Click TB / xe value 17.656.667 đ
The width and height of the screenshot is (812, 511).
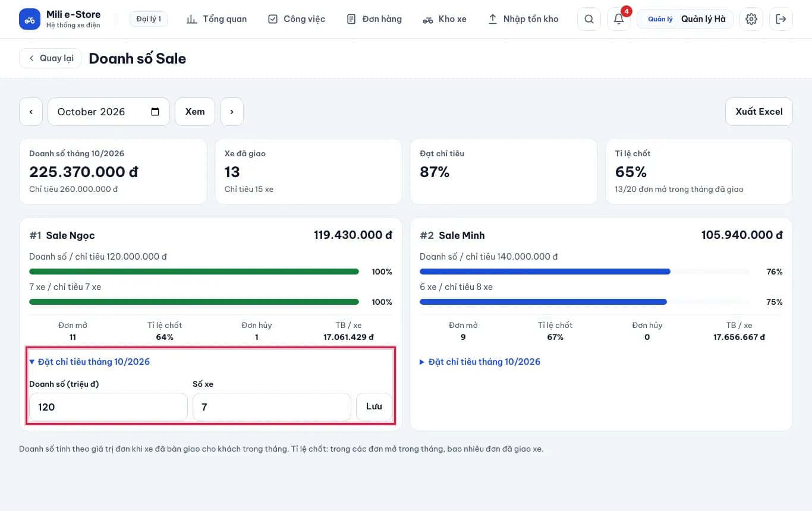coord(739,337)
